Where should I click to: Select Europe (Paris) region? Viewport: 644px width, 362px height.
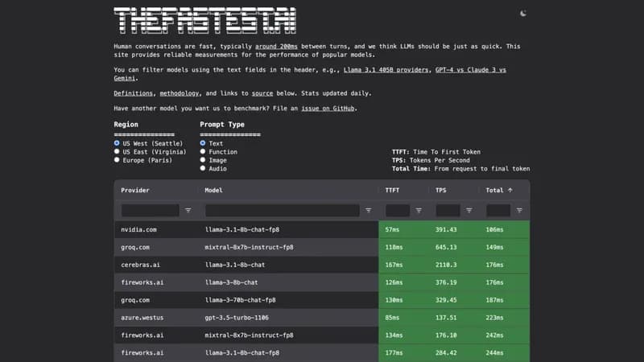[117, 160]
